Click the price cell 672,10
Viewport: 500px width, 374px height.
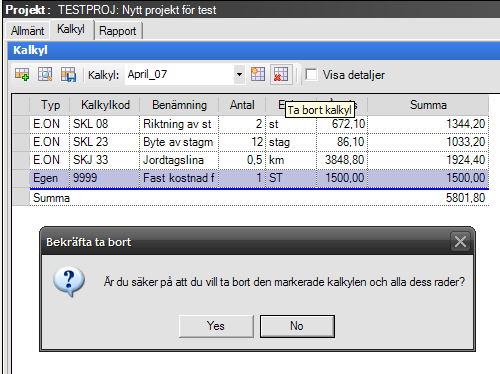[x=342, y=124]
